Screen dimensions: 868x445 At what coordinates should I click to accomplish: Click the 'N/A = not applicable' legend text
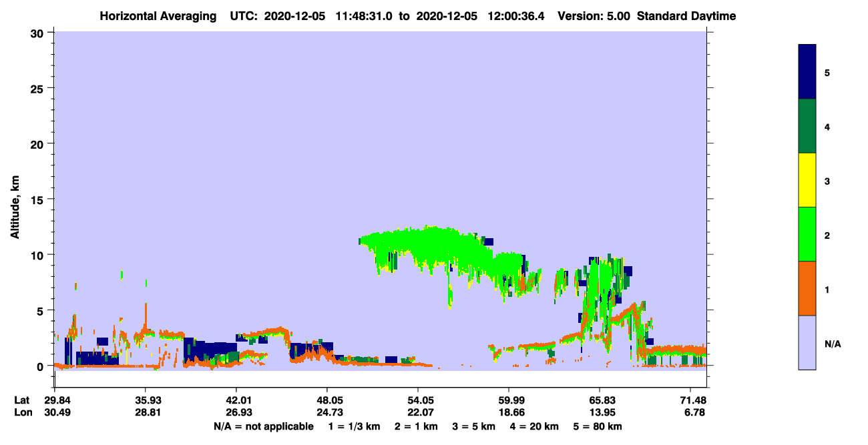point(264,426)
